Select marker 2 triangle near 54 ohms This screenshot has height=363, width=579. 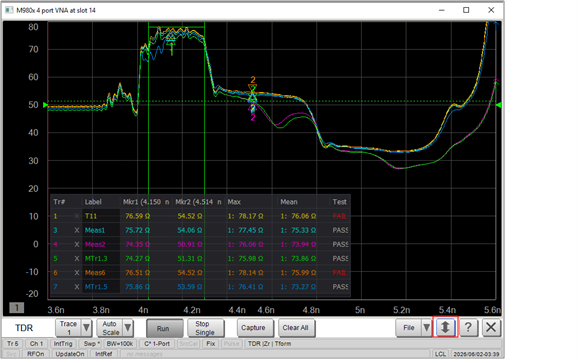click(x=253, y=88)
